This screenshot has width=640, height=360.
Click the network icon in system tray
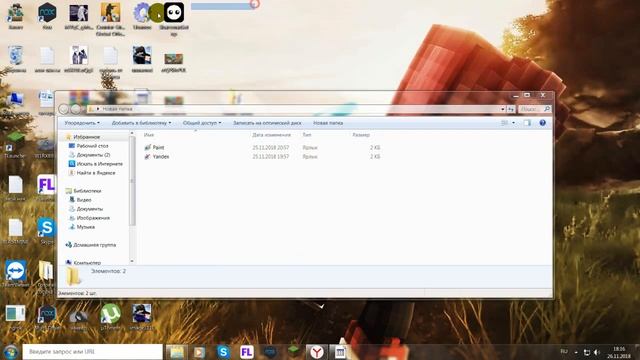click(x=587, y=352)
